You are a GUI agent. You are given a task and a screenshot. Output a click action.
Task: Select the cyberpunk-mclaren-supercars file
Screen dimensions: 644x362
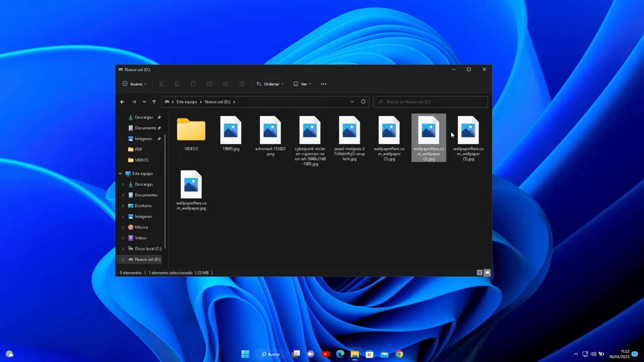[x=310, y=141]
